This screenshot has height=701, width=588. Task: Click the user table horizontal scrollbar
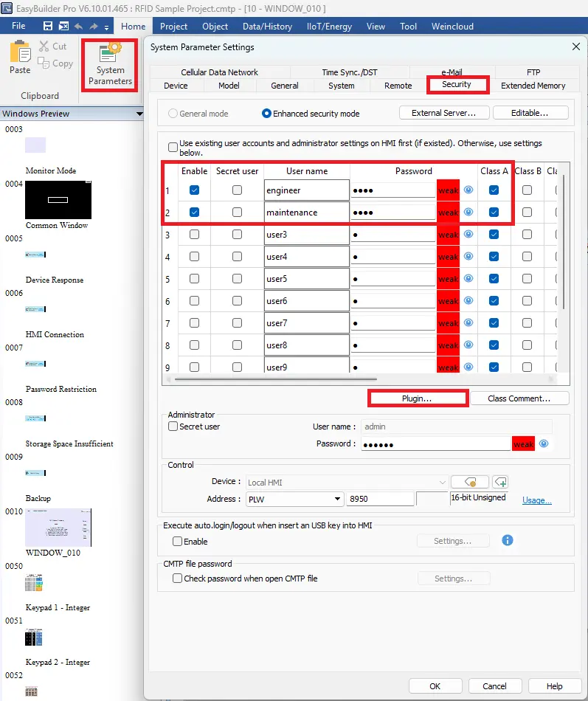(275, 379)
